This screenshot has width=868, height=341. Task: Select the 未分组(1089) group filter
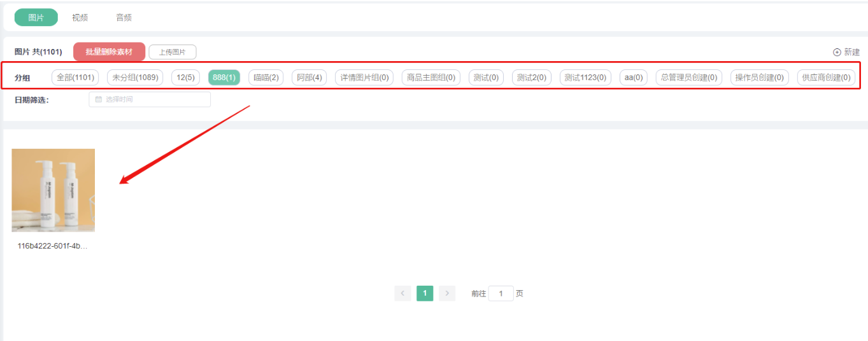(135, 78)
